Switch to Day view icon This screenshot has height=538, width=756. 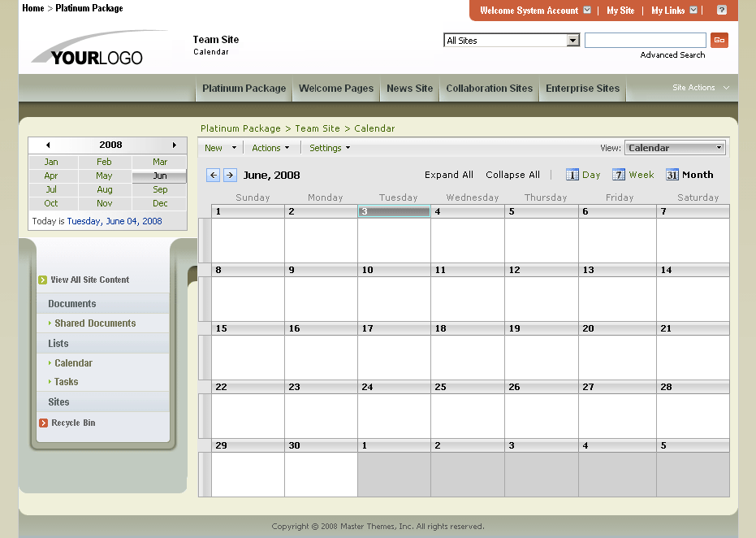[x=572, y=175]
